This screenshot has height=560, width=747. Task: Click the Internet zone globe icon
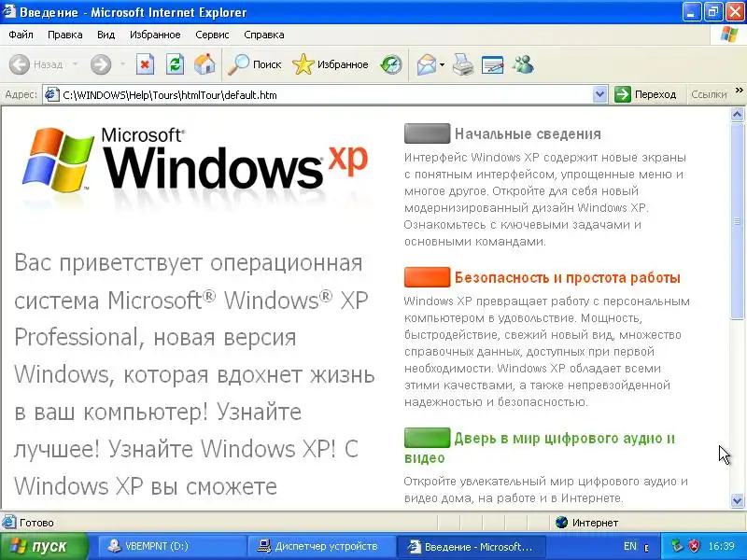coord(562,523)
